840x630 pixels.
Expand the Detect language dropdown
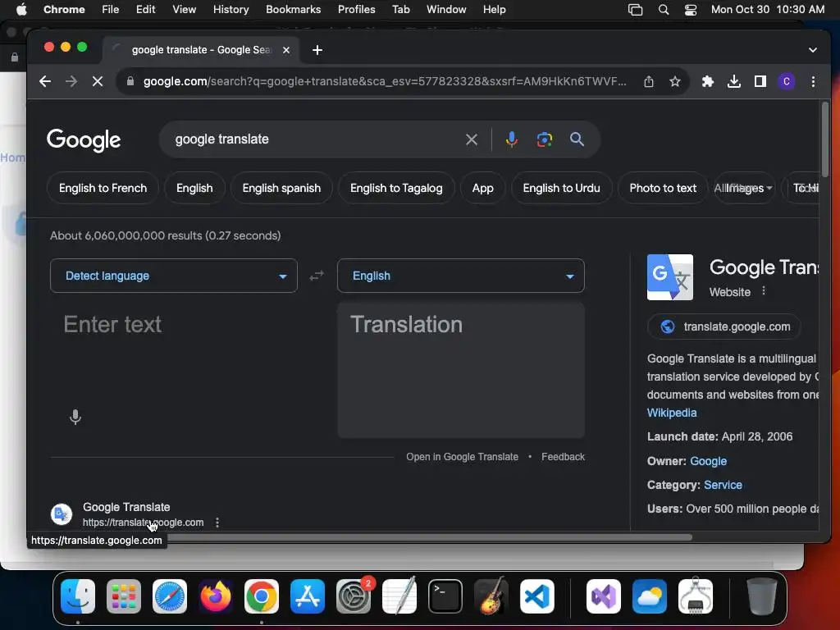[x=174, y=276]
